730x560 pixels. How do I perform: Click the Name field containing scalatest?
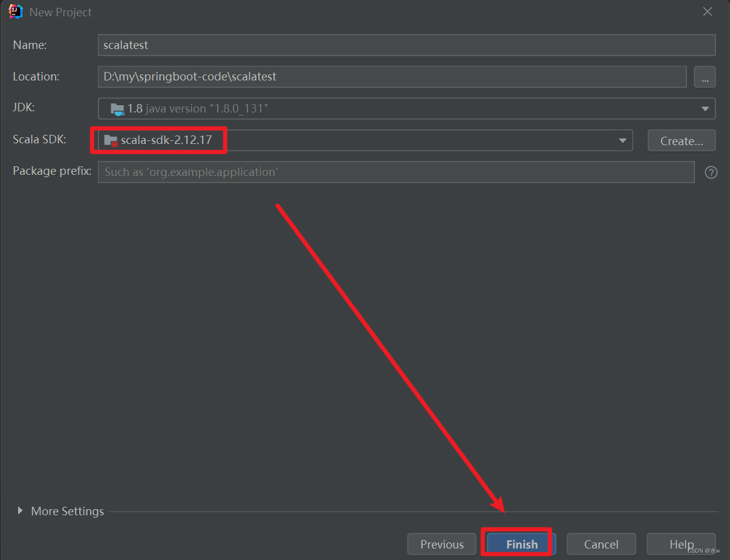(406, 45)
